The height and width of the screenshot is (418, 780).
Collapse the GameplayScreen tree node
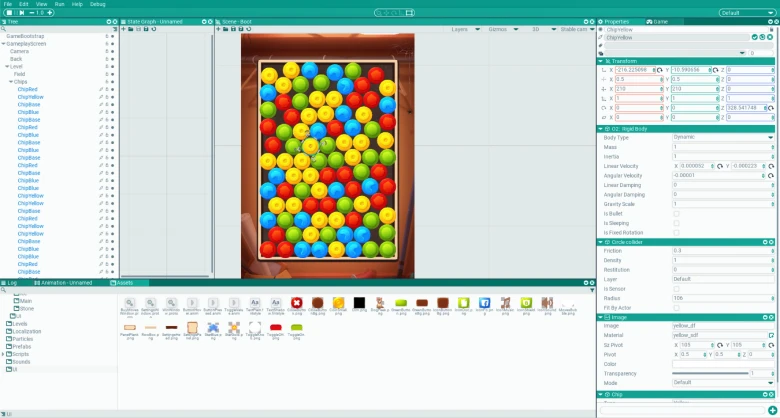point(3,44)
